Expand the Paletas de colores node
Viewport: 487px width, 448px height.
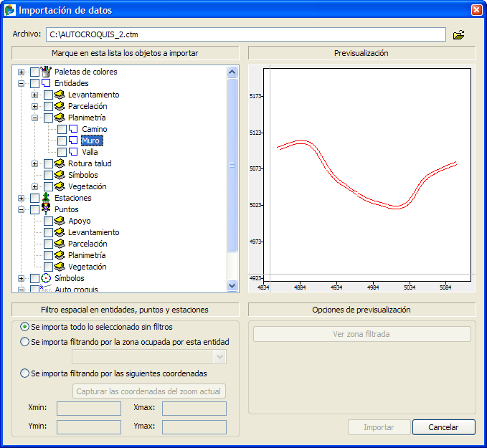pyautogui.click(x=22, y=72)
